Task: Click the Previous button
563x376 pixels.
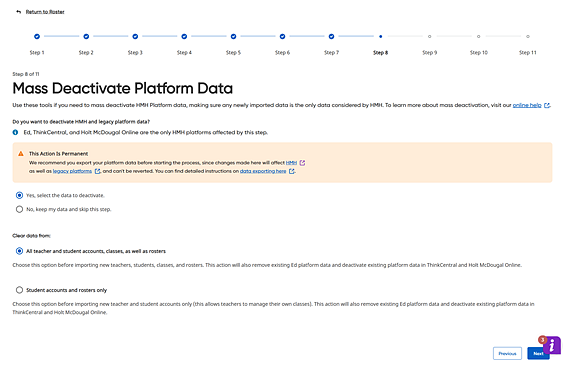Action: [507, 353]
